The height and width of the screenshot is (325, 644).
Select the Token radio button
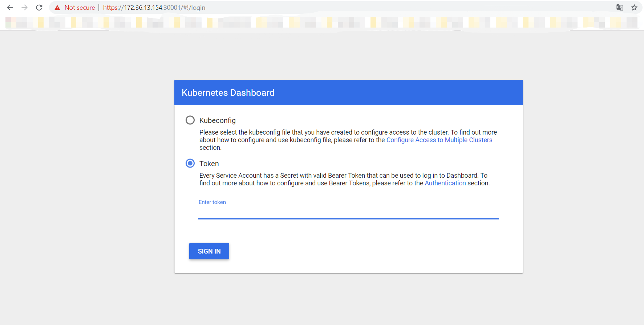[190, 163]
